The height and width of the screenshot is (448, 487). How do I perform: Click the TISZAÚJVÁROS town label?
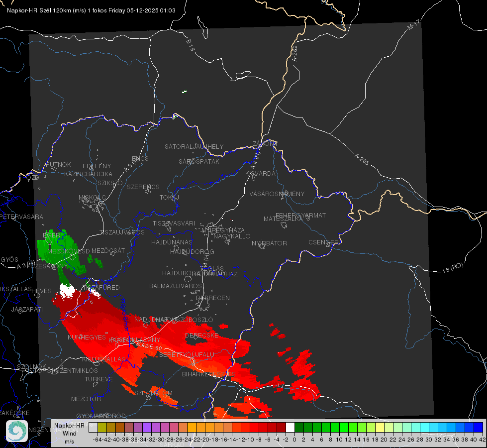tap(122, 232)
